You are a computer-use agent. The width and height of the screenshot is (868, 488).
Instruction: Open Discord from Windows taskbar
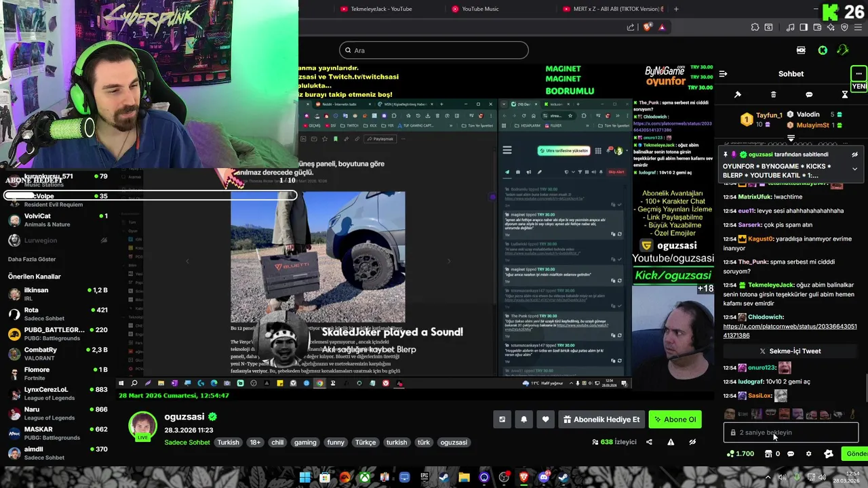543,478
